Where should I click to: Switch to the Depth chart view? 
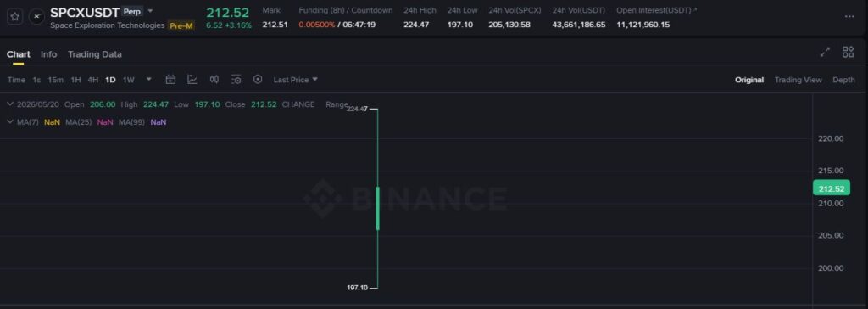click(843, 80)
